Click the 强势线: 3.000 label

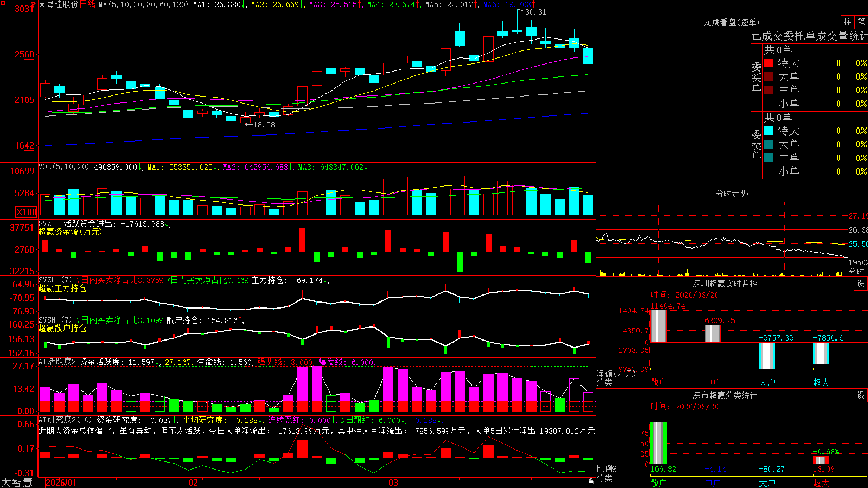(x=285, y=362)
